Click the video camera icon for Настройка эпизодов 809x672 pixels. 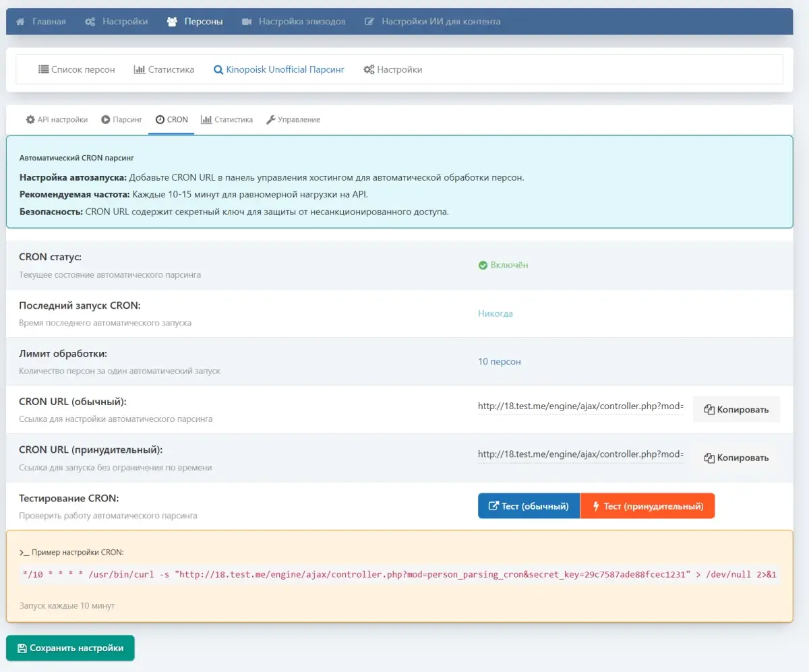[246, 22]
